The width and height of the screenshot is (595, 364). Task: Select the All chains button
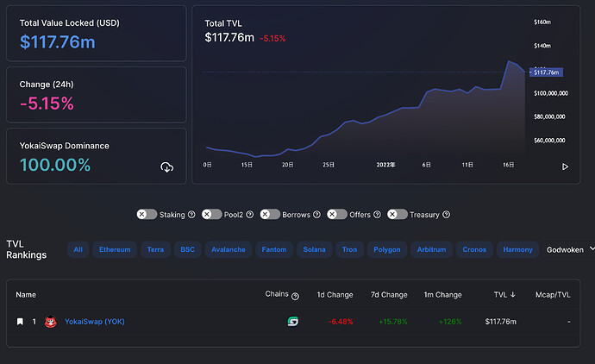tap(78, 249)
